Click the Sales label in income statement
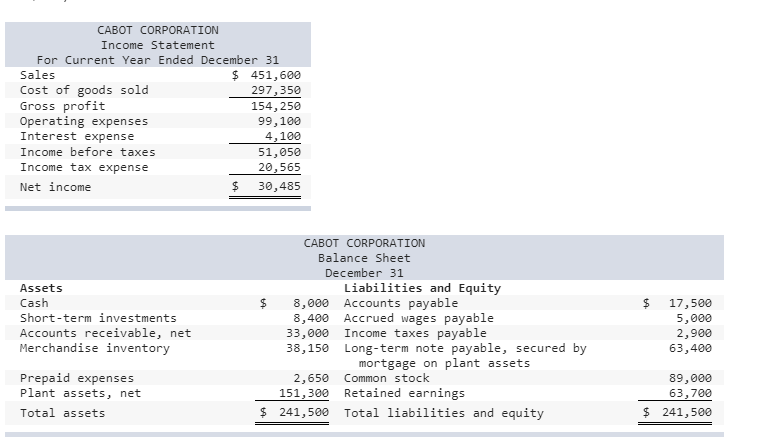Screen dimensions: 776x445 click(38, 75)
